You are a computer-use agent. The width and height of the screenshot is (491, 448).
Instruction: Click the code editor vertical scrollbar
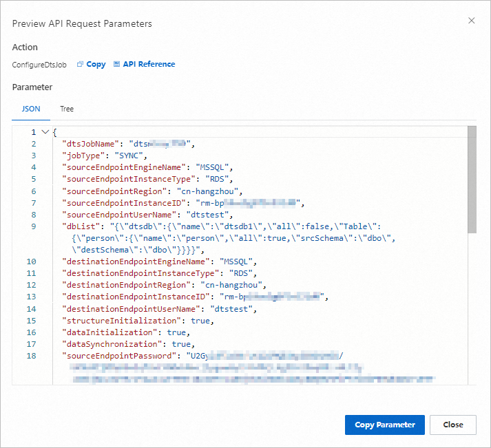coord(472,180)
